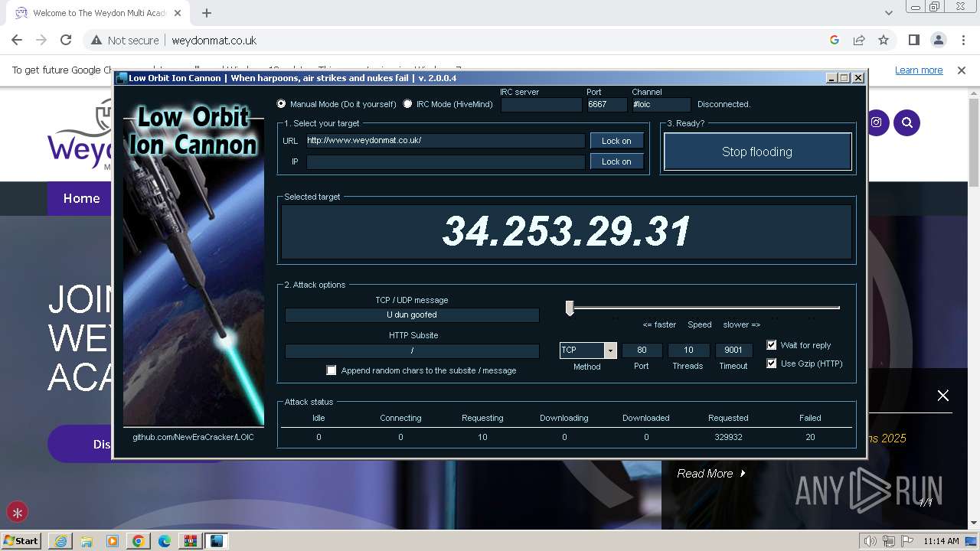The width and height of the screenshot is (980, 551).
Task: Click the URL target input field
Action: 445,141
